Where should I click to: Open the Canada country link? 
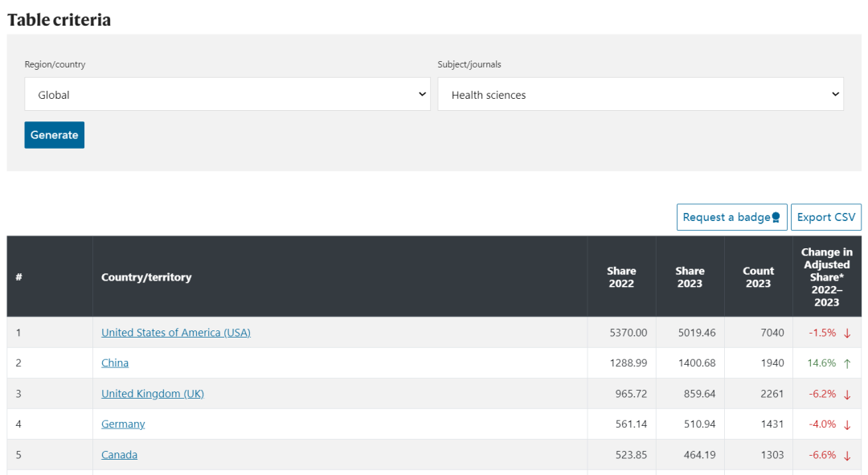pyautogui.click(x=119, y=455)
